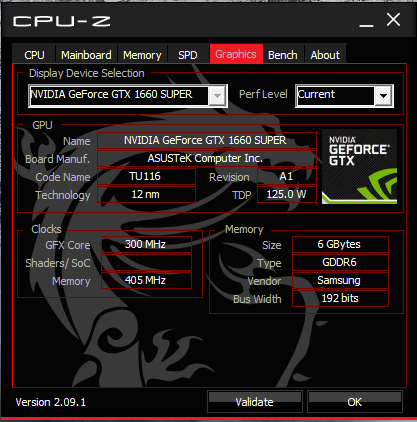Open the Mainboard tab

[86, 55]
